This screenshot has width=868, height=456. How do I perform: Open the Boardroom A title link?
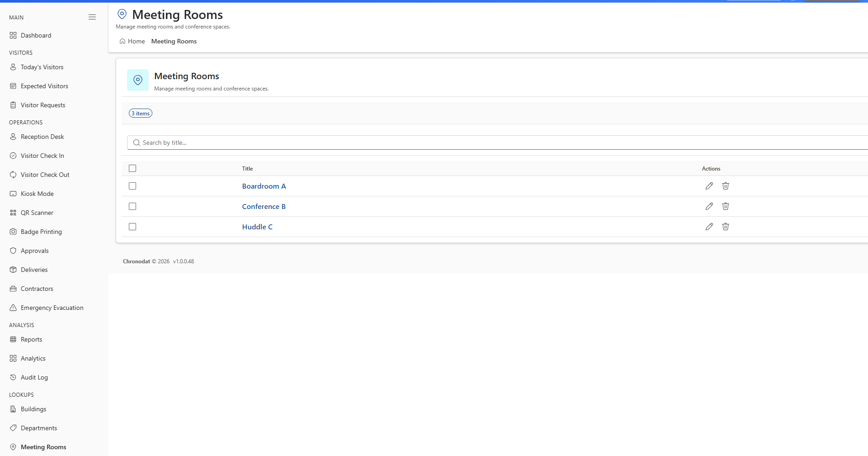click(264, 186)
